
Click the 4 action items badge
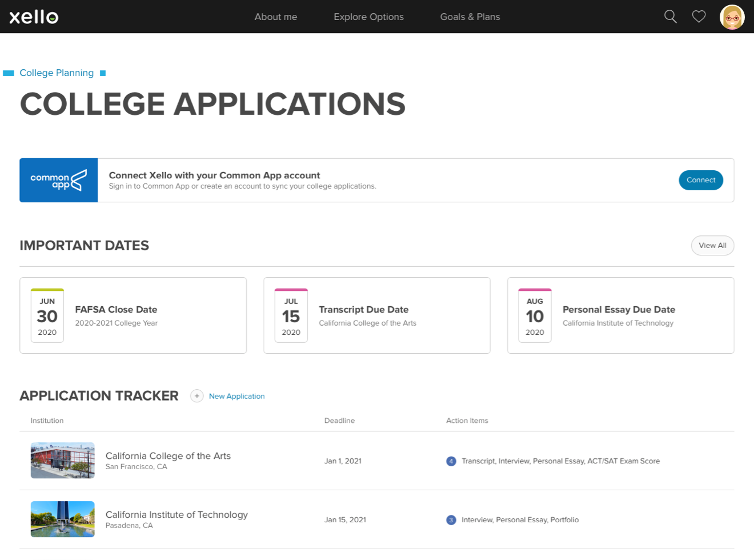tap(451, 461)
